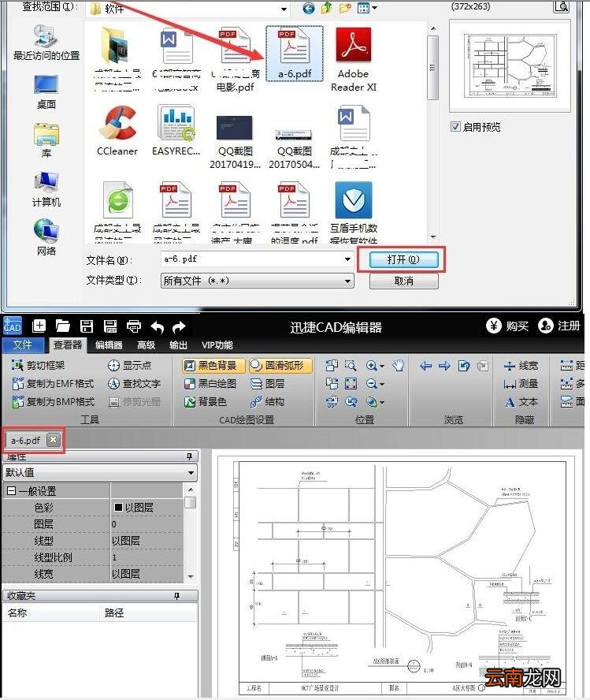Image resolution: width=590 pixels, height=700 pixels.
Task: Choose 复制为BMP格式
Action: [53, 402]
